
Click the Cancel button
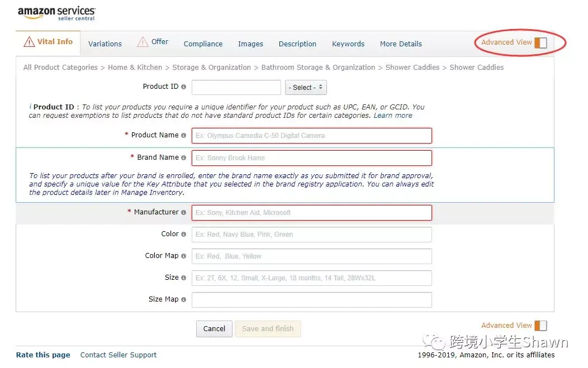pyautogui.click(x=214, y=329)
